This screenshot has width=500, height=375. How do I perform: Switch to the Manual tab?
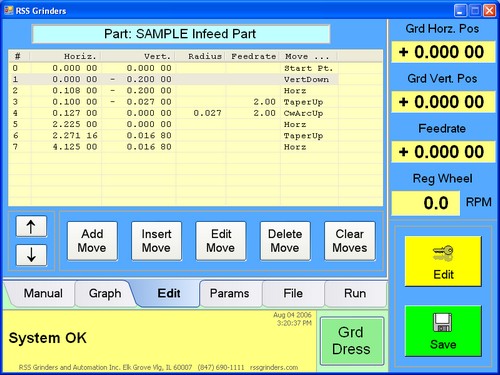pos(43,293)
